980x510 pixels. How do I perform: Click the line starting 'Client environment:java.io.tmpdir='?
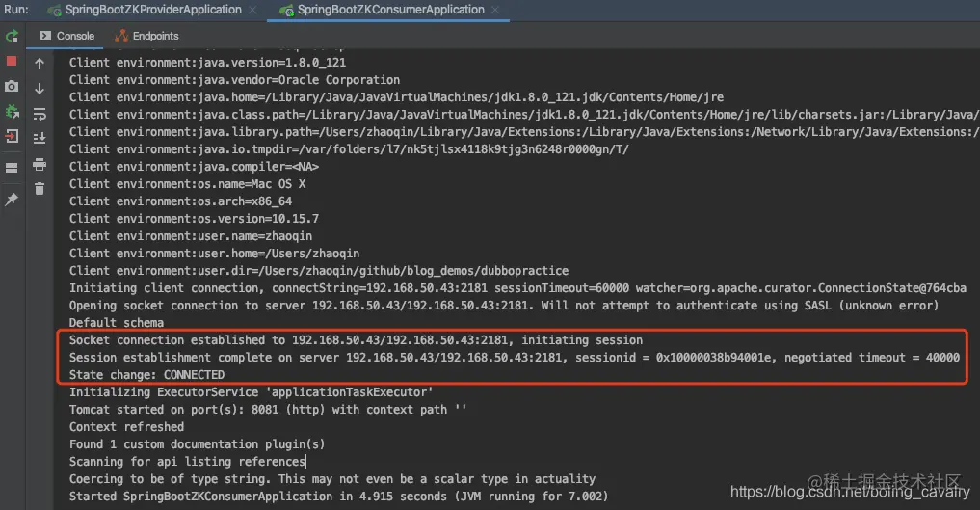click(349, 149)
